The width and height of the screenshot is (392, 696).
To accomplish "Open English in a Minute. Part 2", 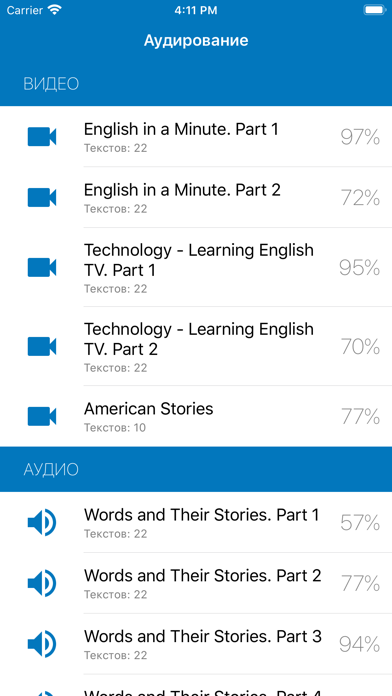I will point(196,198).
